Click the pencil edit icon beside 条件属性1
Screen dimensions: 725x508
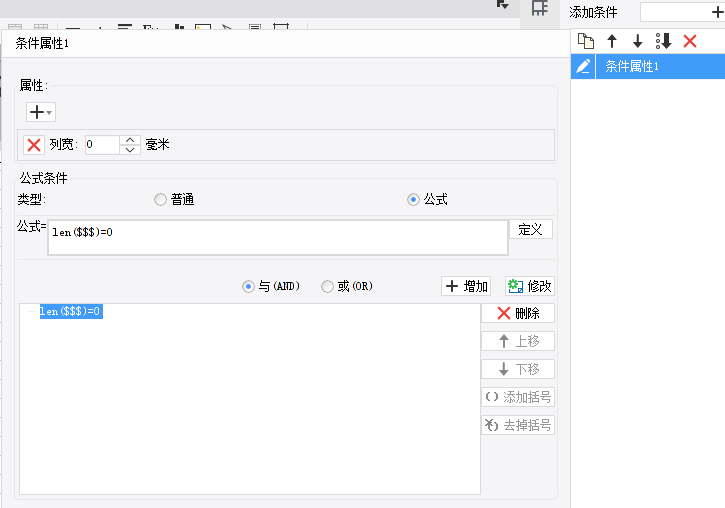583,67
